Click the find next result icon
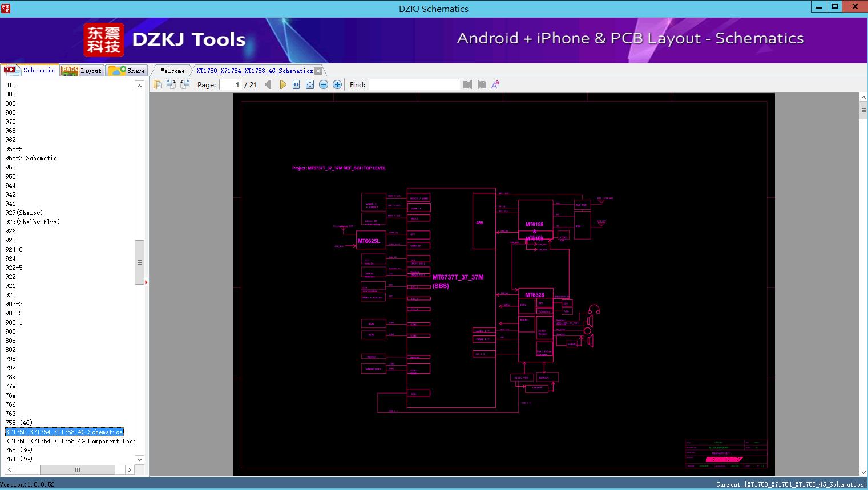 pos(482,84)
